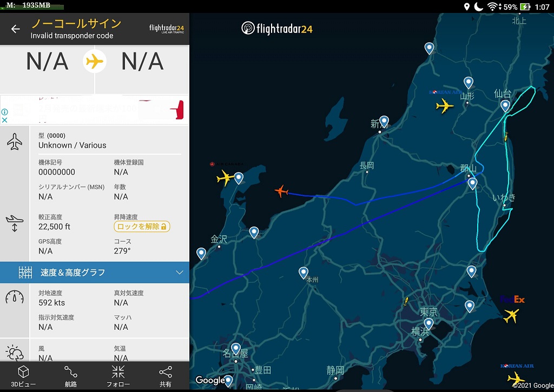Viewport: 554px width, 392px height.
Task: Select the orange tracked aircraft on map
Action: tap(281, 191)
